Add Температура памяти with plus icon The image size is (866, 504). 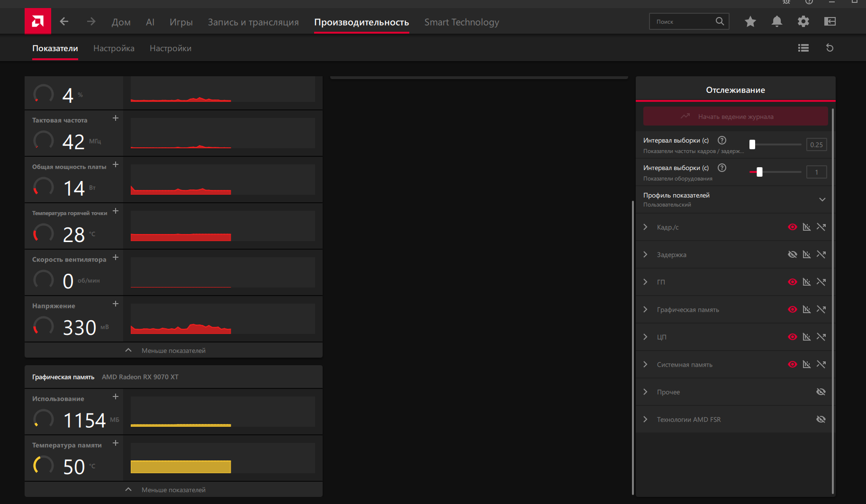tap(116, 443)
